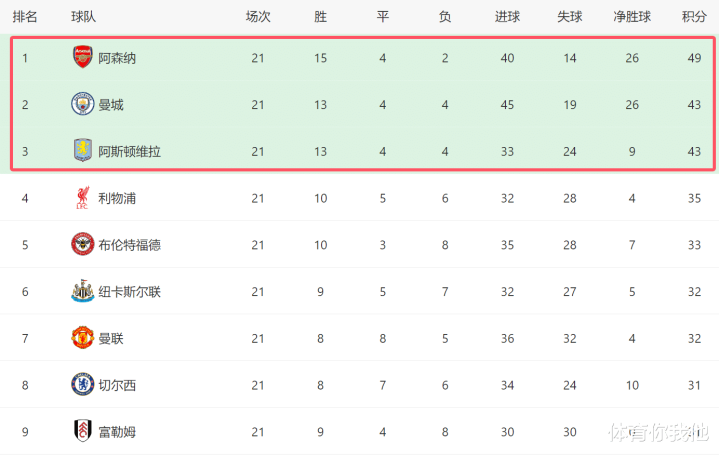Open the 利物浦 team page
This screenshot has width=719, height=455.
click(118, 198)
